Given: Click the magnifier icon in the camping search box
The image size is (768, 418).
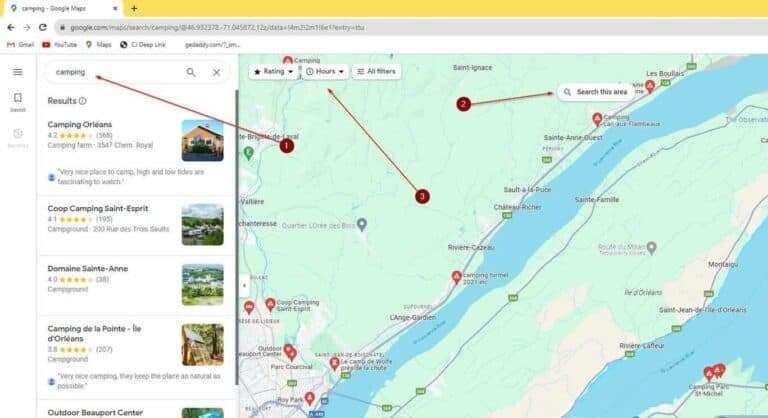Looking at the screenshot, I should click(191, 72).
